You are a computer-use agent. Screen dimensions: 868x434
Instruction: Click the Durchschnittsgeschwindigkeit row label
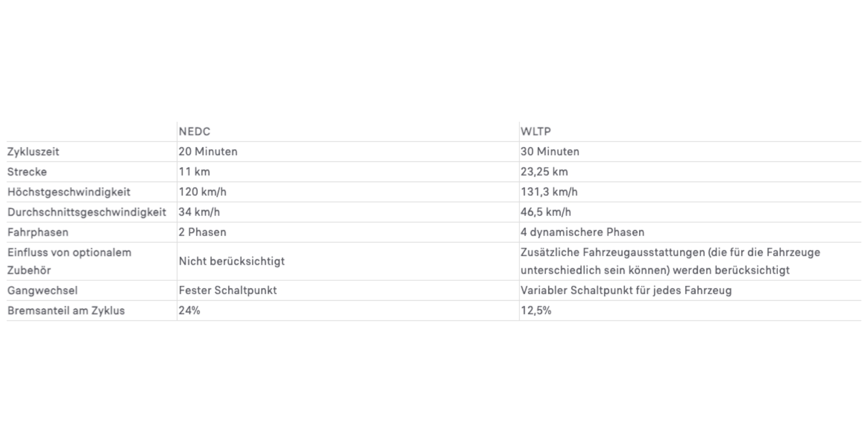pyautogui.click(x=87, y=212)
